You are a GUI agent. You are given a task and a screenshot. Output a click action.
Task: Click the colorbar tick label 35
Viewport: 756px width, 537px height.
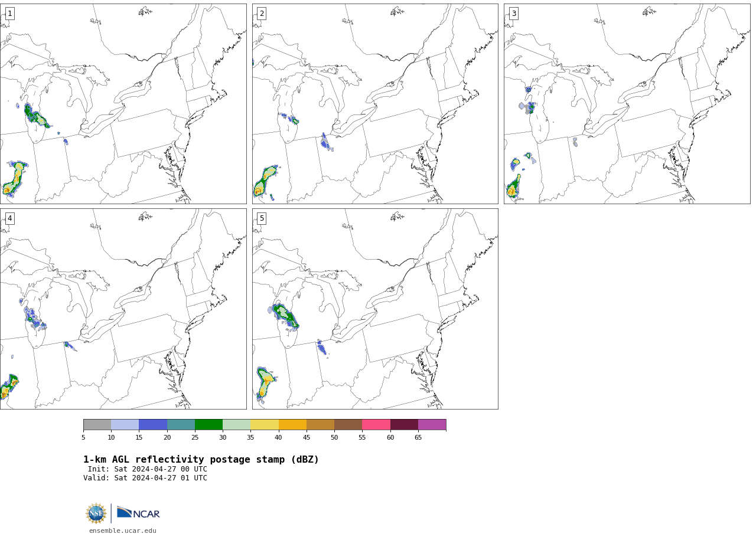250,437
